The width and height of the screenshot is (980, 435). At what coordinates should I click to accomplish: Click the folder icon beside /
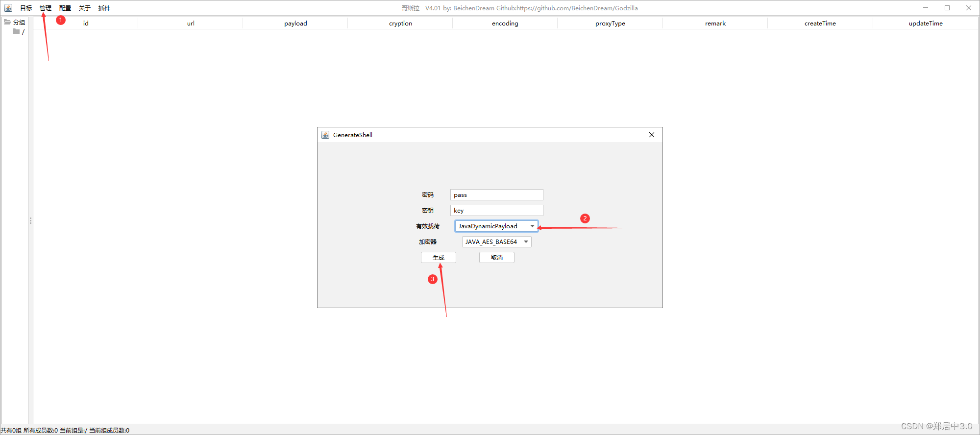[x=16, y=31]
